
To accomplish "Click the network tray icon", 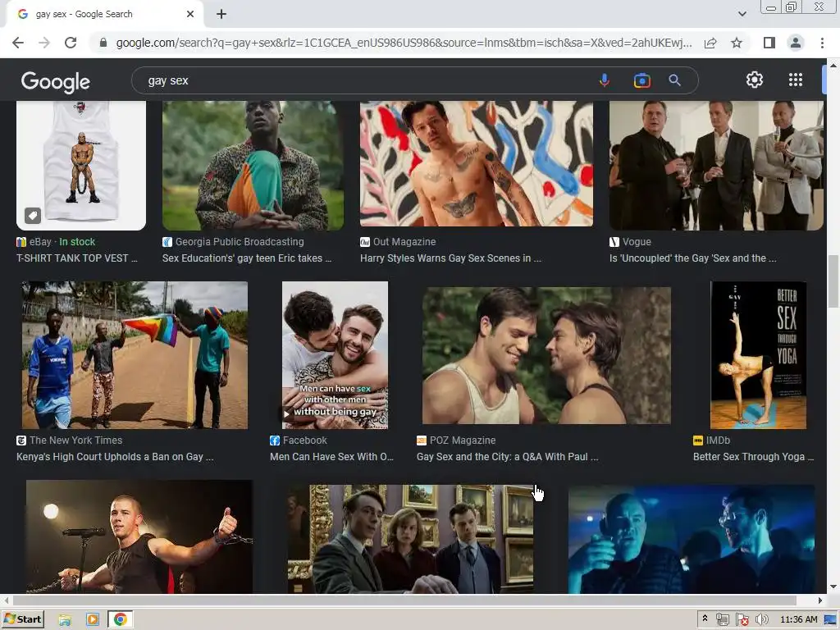I will tap(722, 620).
